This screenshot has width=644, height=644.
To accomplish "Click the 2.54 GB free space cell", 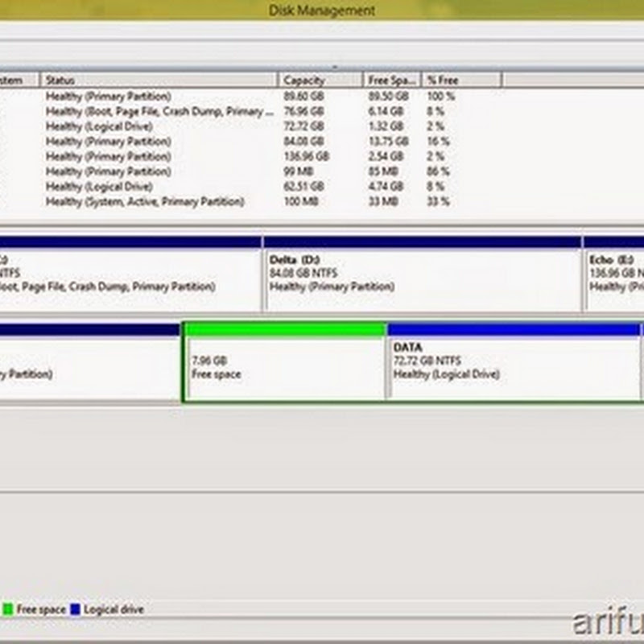I will click(x=386, y=156).
